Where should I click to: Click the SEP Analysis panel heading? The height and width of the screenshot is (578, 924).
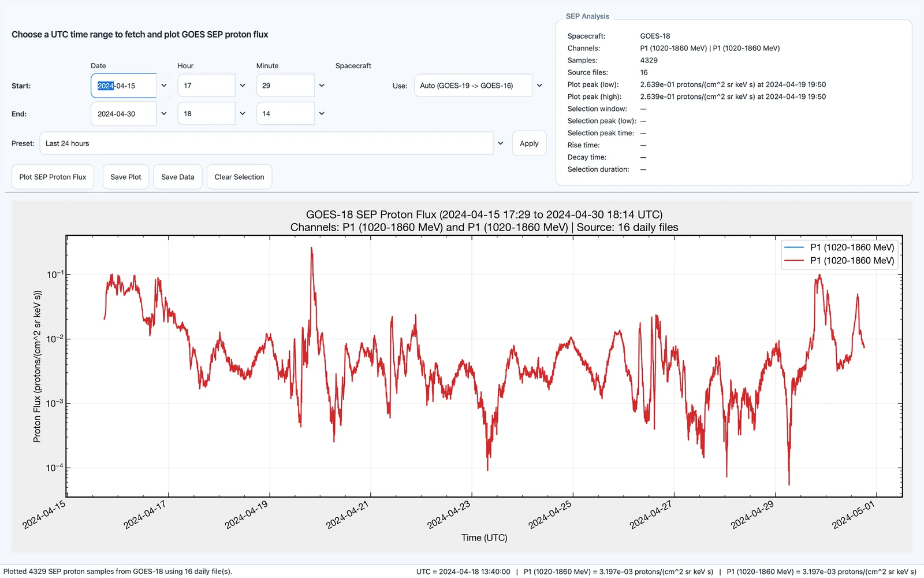[587, 16]
